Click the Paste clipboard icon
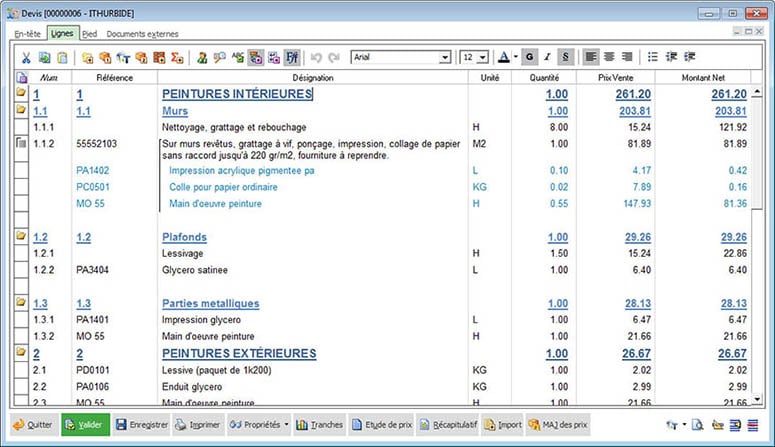Viewport: 775px width, 447px height. (62, 58)
